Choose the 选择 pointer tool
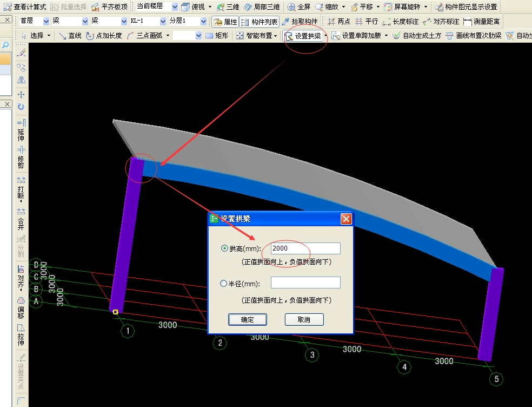Image resolution: width=532 pixels, height=407 pixels. click(32, 36)
